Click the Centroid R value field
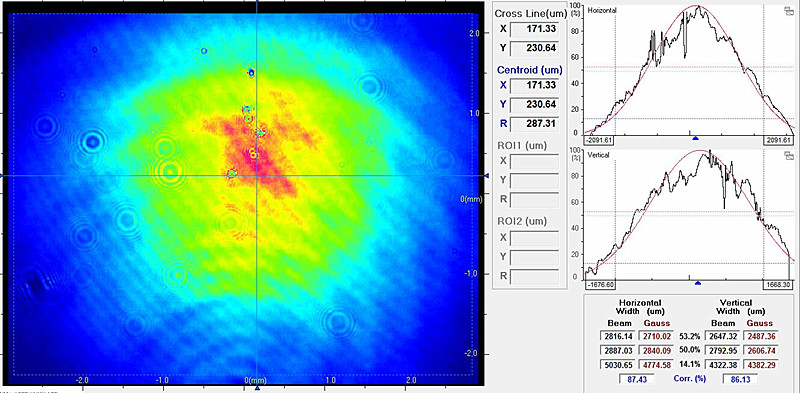800x393 pixels. tap(535, 123)
